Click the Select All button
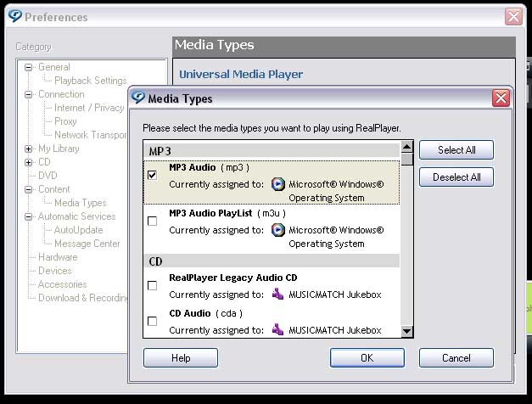The width and height of the screenshot is (532, 404). click(456, 149)
